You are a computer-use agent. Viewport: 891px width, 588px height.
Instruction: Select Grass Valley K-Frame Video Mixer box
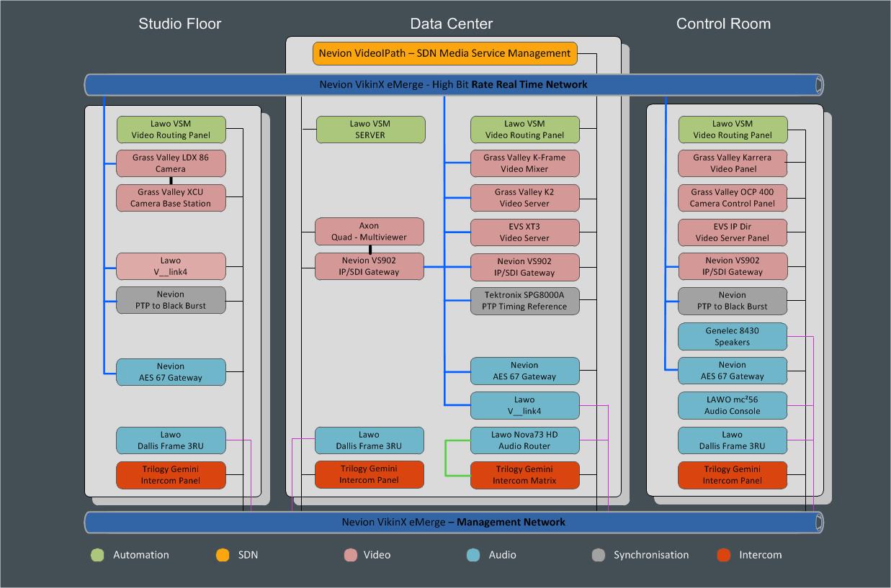[x=524, y=163]
